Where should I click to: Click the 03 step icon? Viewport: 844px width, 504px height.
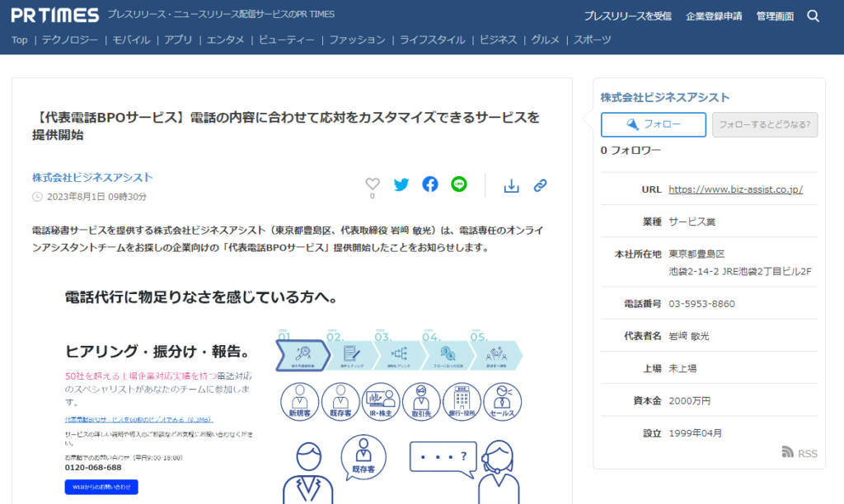[x=399, y=355]
